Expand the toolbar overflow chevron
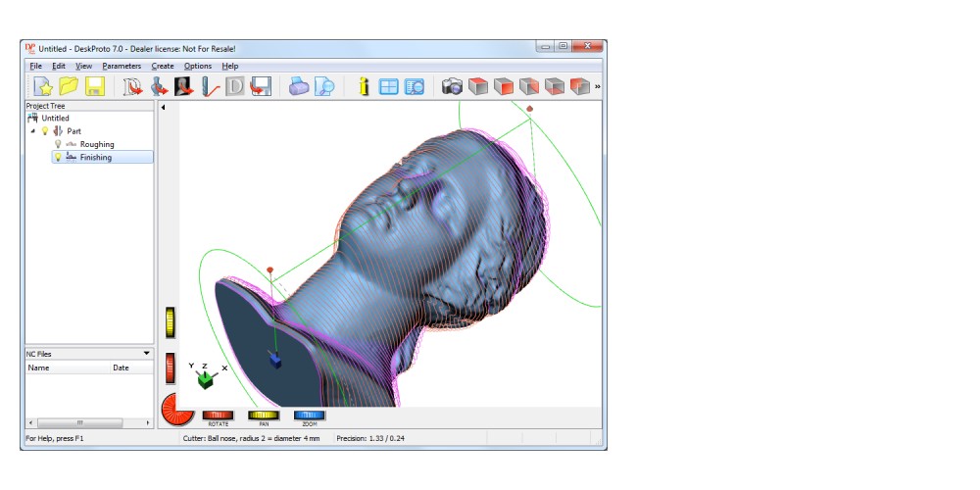The image size is (980, 490). (x=598, y=86)
